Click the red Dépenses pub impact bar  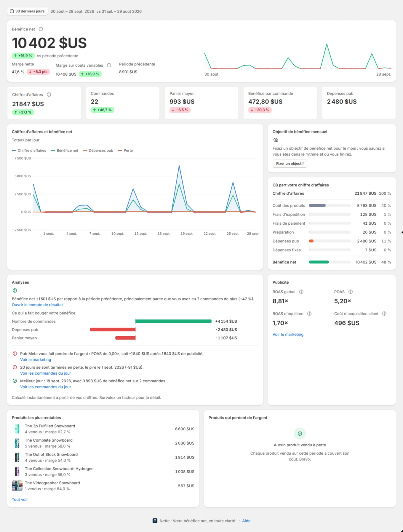point(113,330)
